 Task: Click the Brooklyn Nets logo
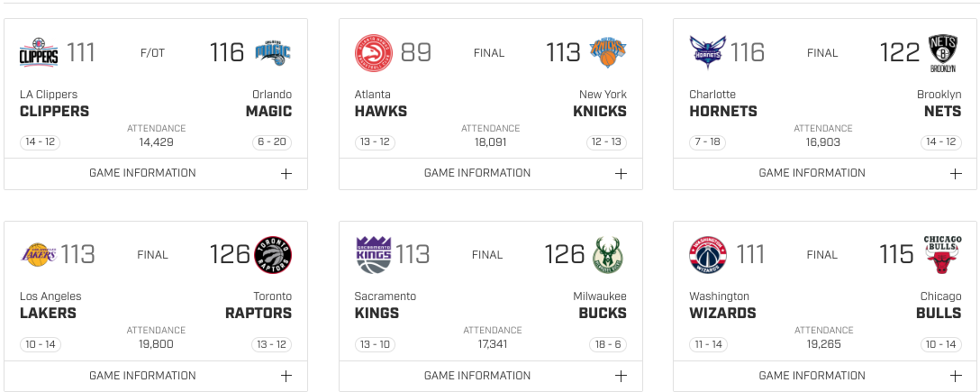click(x=943, y=53)
